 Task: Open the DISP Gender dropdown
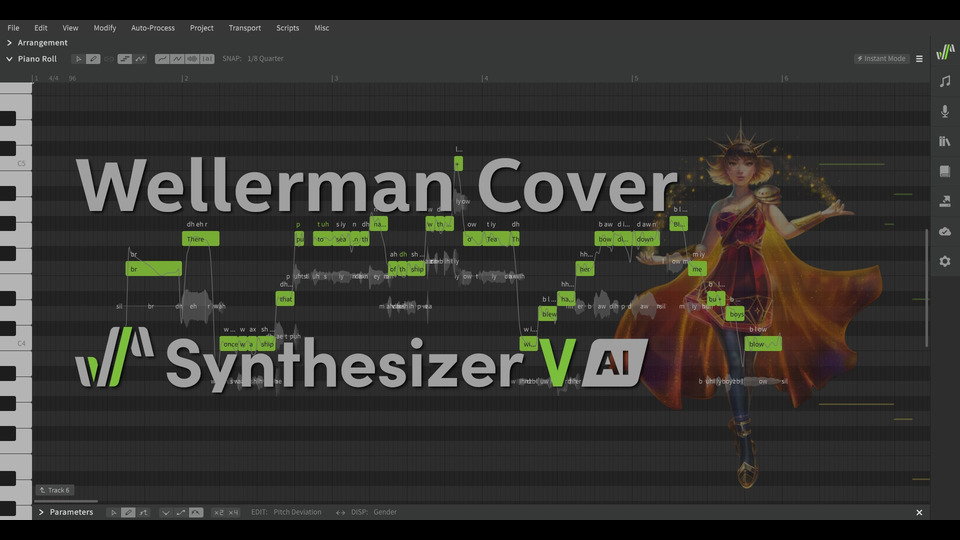click(x=385, y=512)
